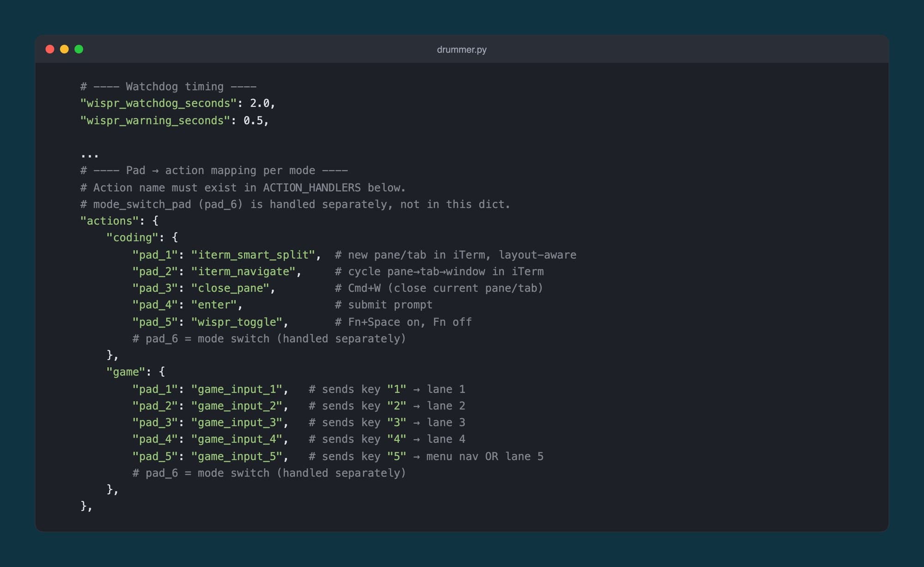
Task: Click the "game_input_3" string
Action: (237, 422)
